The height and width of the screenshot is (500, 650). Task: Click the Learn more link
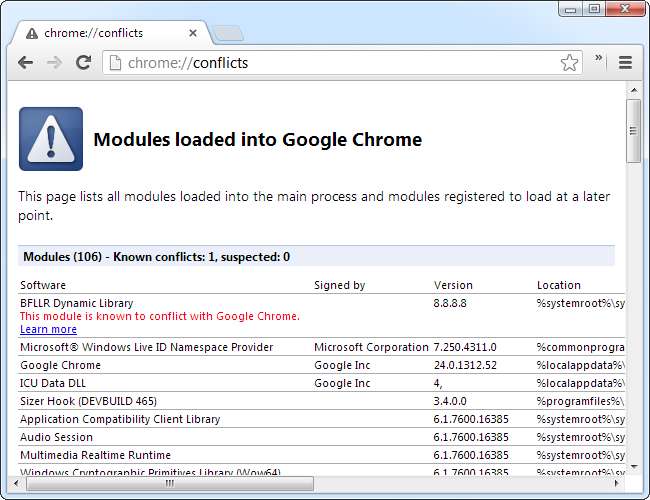(48, 329)
